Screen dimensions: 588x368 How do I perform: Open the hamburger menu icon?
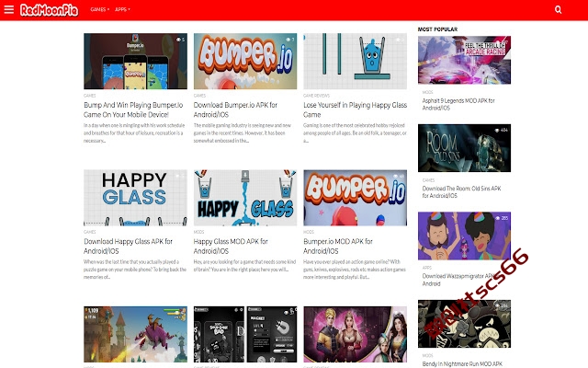pyautogui.click(x=8, y=9)
